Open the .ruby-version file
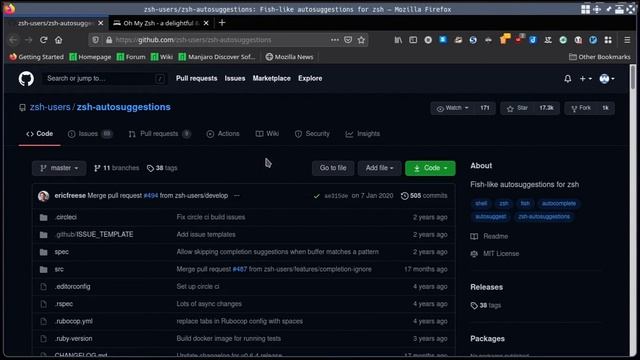640x360 pixels. pos(73,338)
